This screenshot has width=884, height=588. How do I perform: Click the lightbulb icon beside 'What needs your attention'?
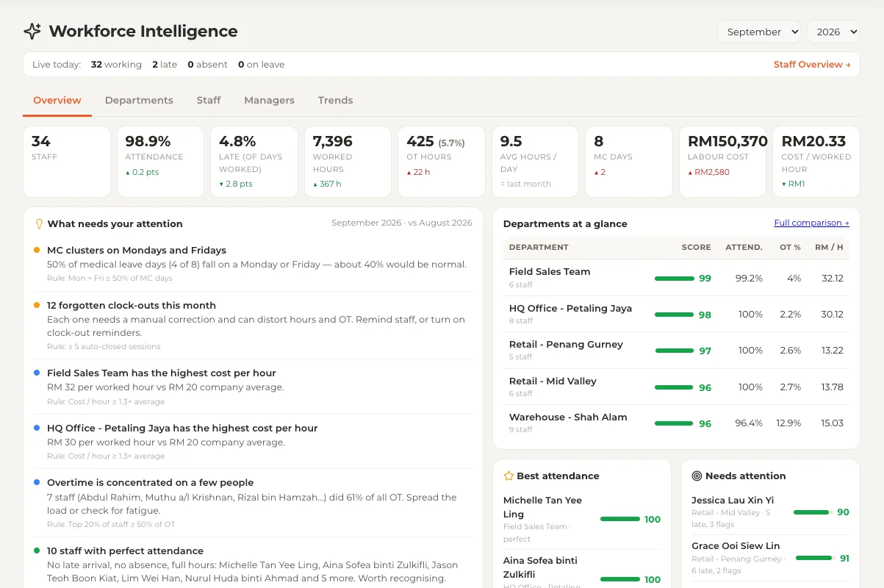tap(40, 223)
